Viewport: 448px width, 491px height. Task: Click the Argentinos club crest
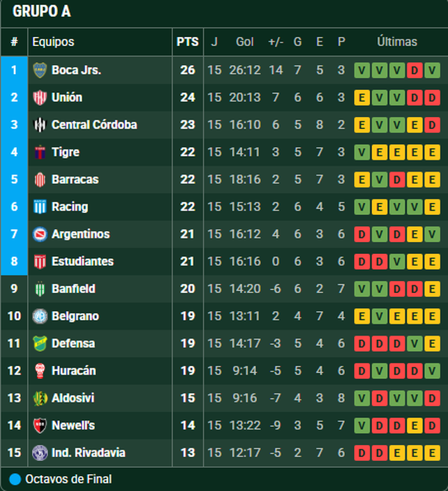click(40, 234)
